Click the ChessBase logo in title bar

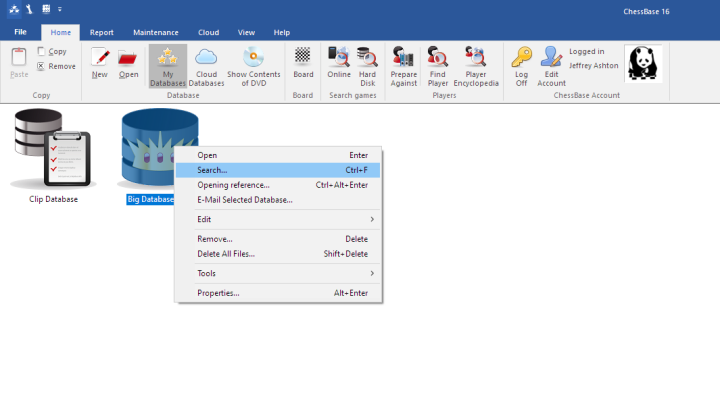(14, 9)
